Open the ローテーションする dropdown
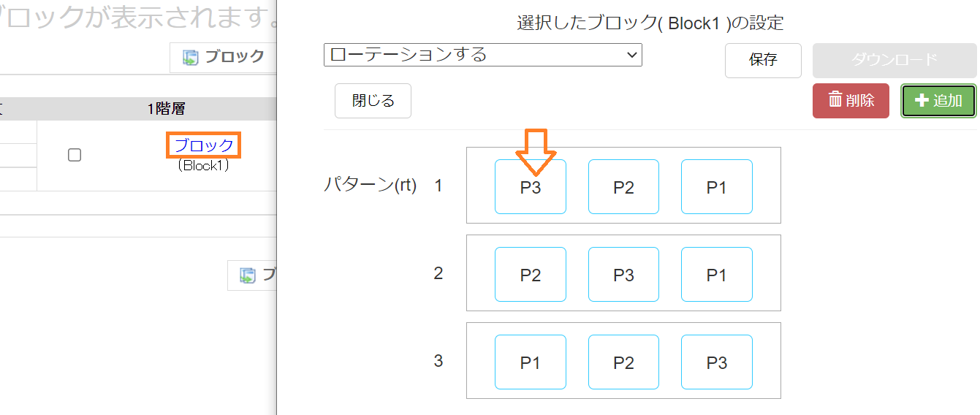The height and width of the screenshot is (415, 980). 482,55
